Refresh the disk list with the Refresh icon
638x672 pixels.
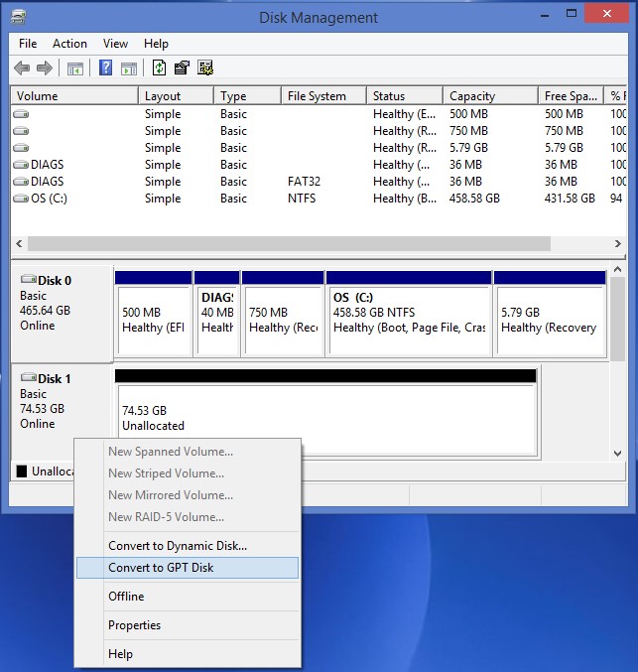point(159,67)
